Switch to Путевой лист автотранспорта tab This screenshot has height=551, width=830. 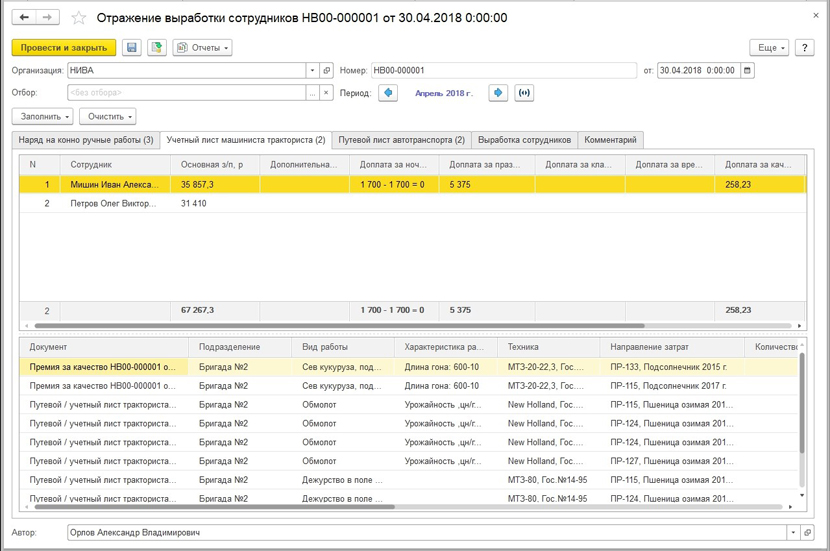pos(401,140)
